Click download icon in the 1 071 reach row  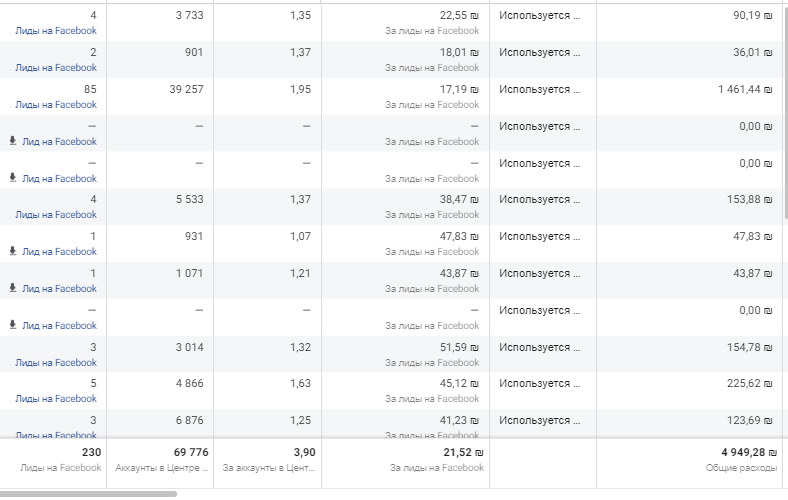point(13,288)
